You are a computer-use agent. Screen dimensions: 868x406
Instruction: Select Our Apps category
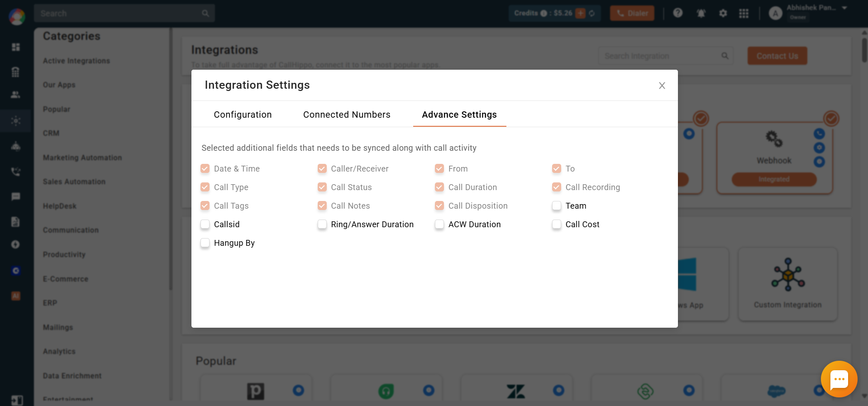[59, 85]
